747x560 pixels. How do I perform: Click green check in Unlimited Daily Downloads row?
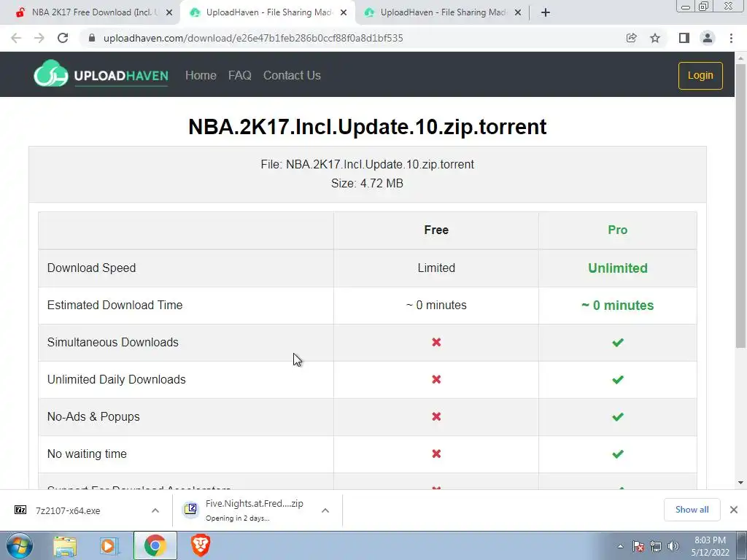617,379
